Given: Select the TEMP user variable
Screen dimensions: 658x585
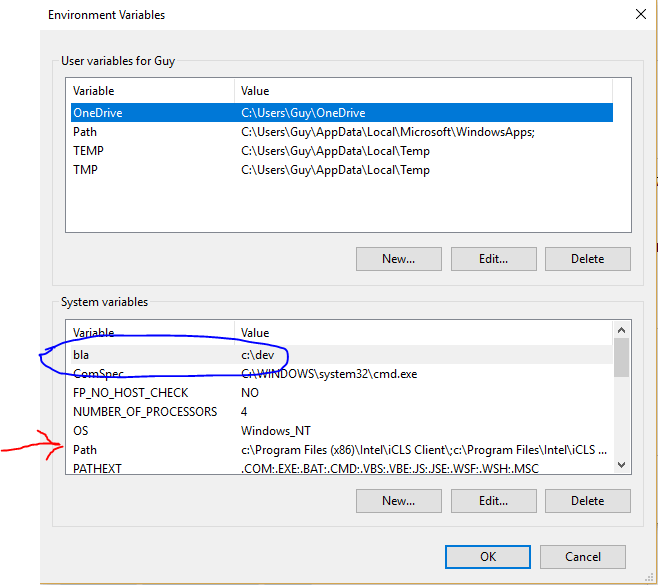Looking at the screenshot, I should coord(342,151).
